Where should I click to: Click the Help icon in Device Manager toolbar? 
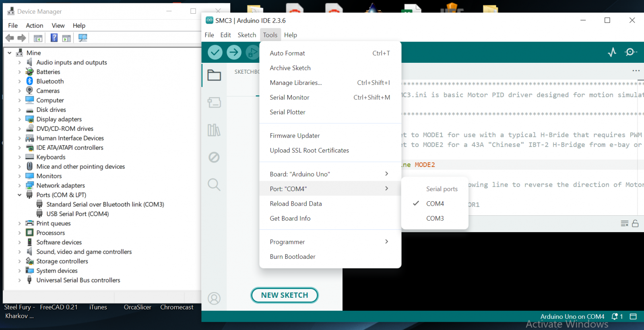pos(54,38)
